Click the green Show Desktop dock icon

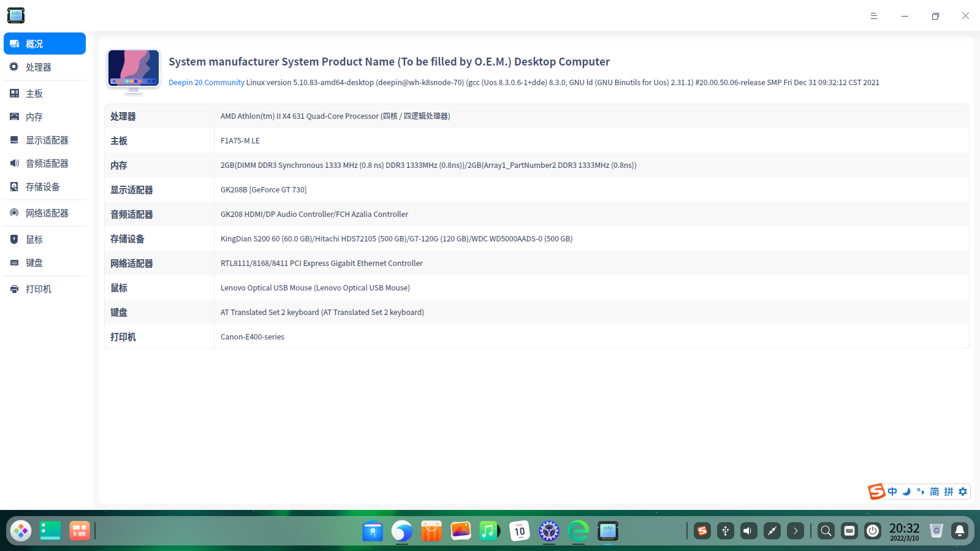point(50,531)
